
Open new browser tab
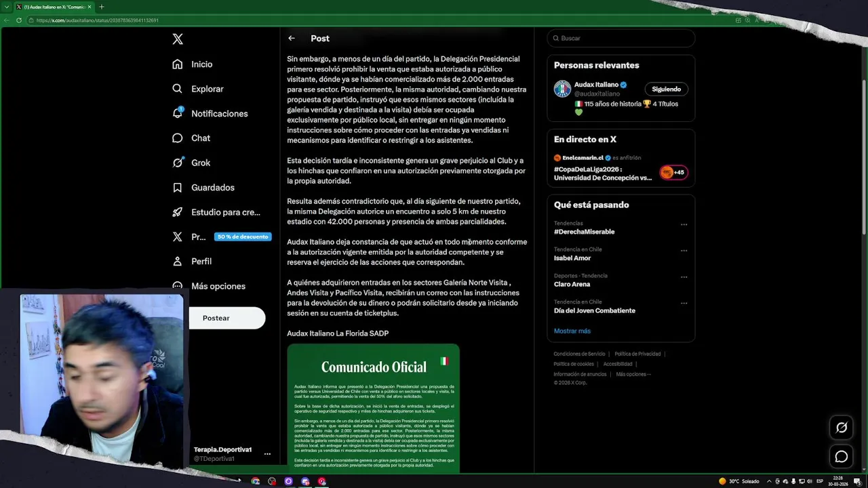tap(102, 7)
